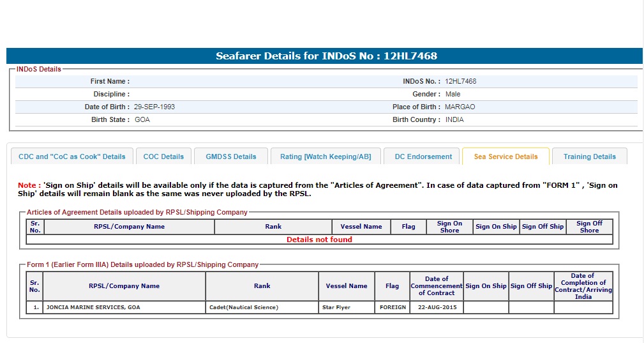Viewport: 644px width, 343px height.
Task: Select the 22-AUG-2015 contract date cell
Action: [437, 307]
